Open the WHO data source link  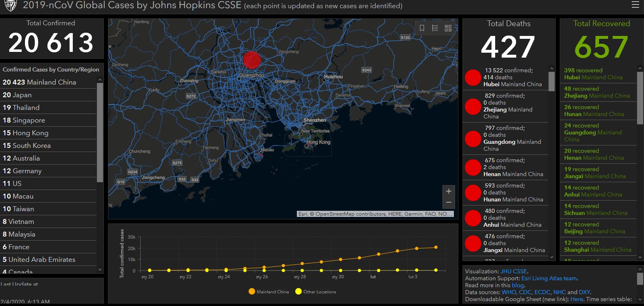(x=509, y=292)
